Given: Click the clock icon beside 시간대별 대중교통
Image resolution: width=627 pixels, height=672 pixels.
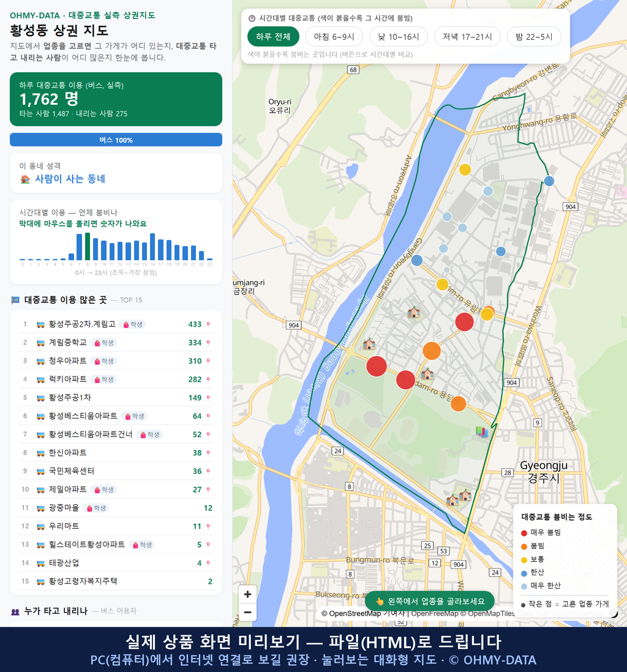Looking at the screenshot, I should [x=252, y=18].
